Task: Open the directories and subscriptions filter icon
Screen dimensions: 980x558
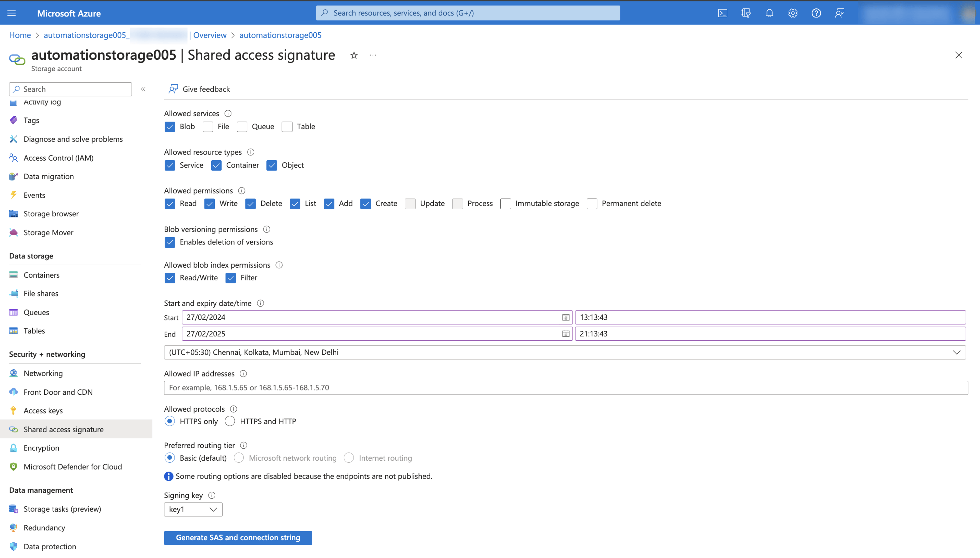Action: click(x=746, y=13)
